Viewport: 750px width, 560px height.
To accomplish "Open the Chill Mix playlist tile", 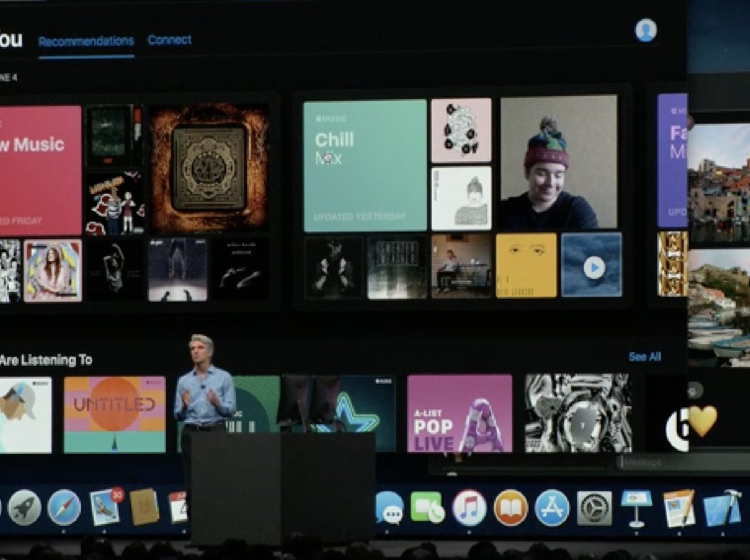I will pos(365,166).
